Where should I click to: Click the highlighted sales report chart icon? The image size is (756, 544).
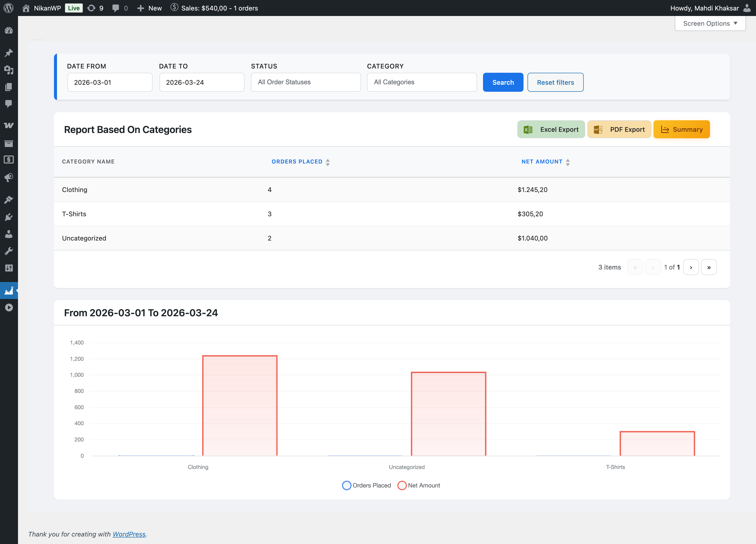point(9,290)
